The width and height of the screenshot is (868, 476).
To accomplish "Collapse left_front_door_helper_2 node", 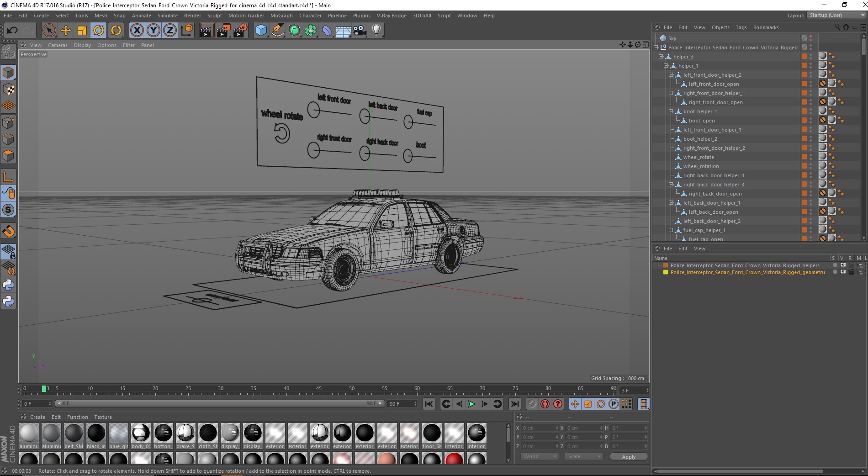I will click(671, 75).
